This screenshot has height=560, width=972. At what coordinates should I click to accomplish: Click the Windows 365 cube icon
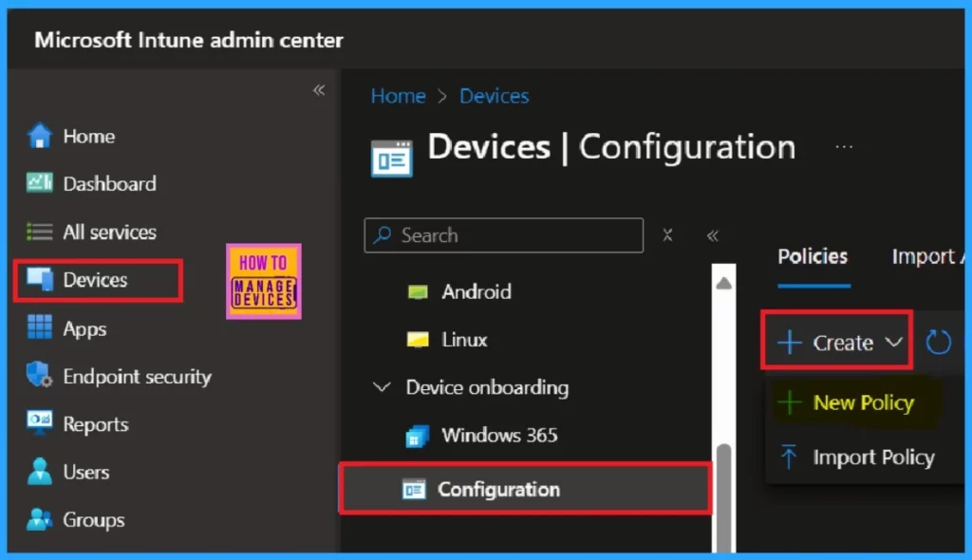pos(418,436)
